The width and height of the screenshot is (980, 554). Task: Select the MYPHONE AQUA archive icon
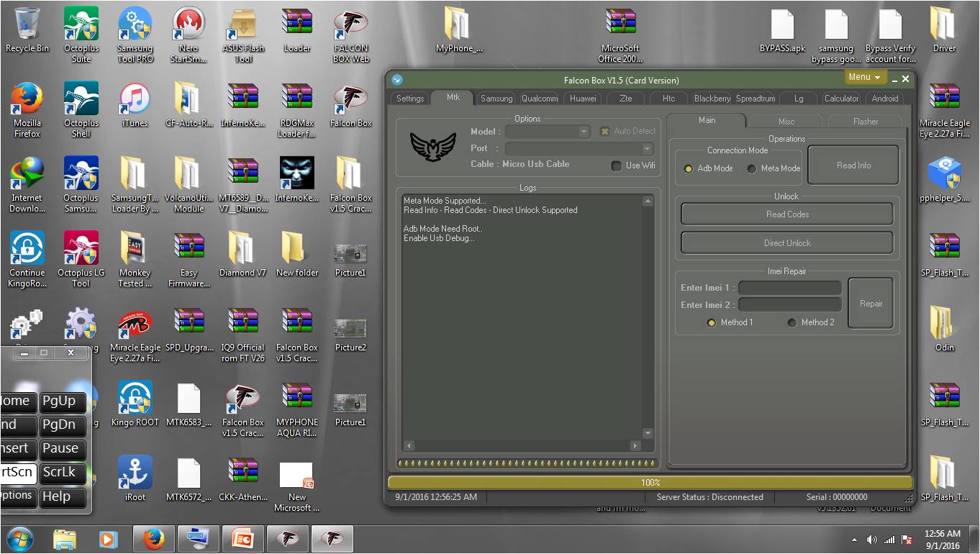tap(297, 408)
